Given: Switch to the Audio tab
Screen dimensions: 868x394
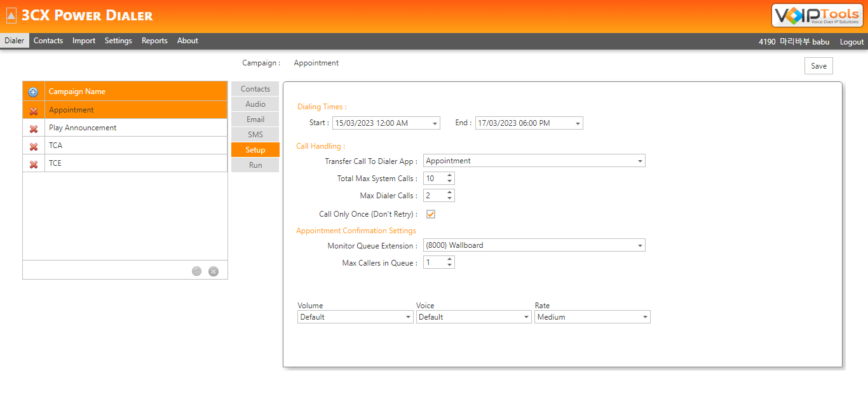Looking at the screenshot, I should pos(254,104).
